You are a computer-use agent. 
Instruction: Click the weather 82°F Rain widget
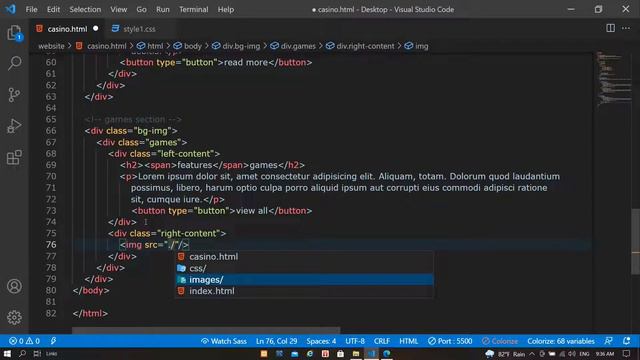(x=505, y=353)
